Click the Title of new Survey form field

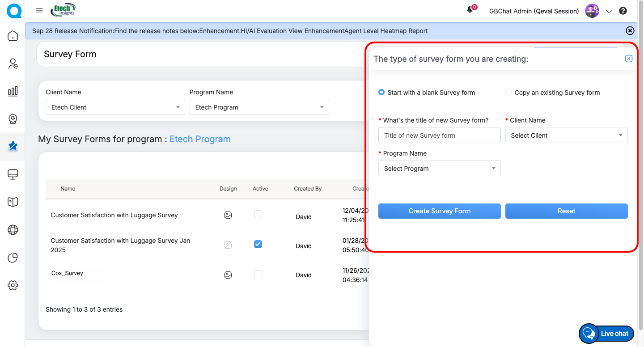point(439,135)
